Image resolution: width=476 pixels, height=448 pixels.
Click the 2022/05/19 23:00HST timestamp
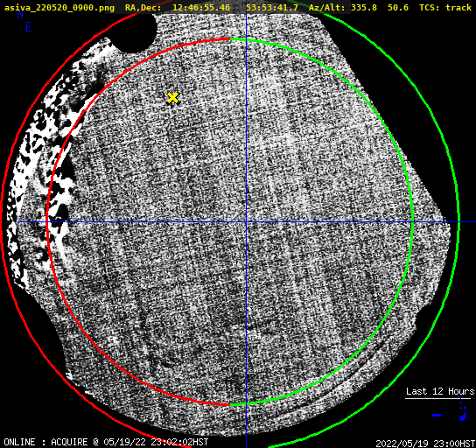pyautogui.click(x=425, y=444)
